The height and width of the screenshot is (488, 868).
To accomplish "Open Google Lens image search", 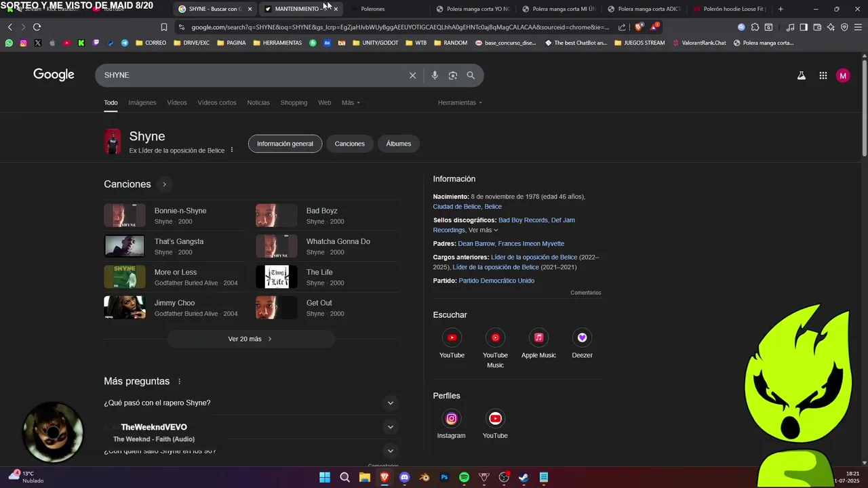I will point(453,75).
